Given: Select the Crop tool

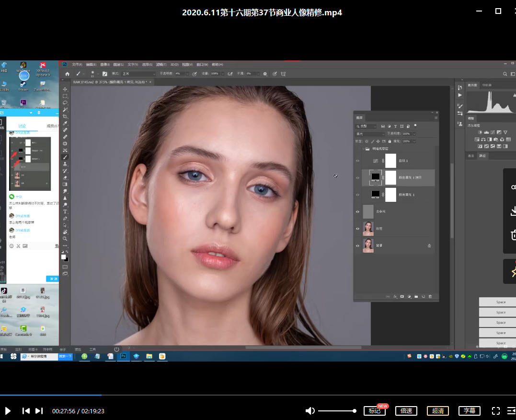Looking at the screenshot, I should pos(65,117).
